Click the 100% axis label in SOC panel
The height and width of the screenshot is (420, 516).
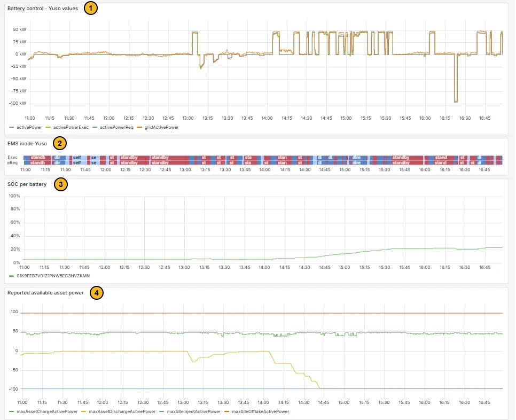(14, 196)
